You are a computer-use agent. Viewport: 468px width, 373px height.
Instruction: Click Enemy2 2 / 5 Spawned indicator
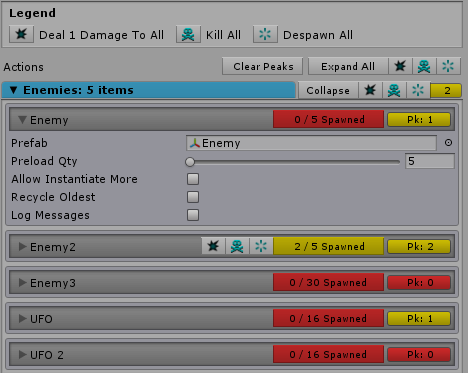tap(328, 246)
